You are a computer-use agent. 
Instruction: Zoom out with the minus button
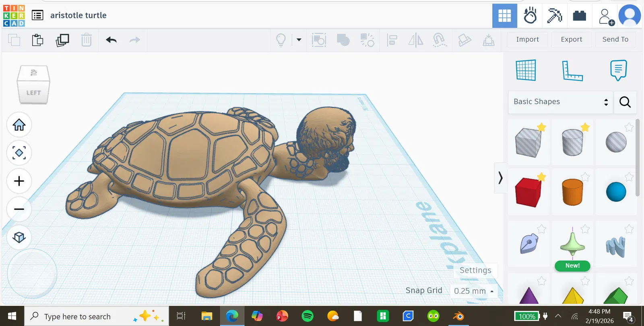[19, 209]
